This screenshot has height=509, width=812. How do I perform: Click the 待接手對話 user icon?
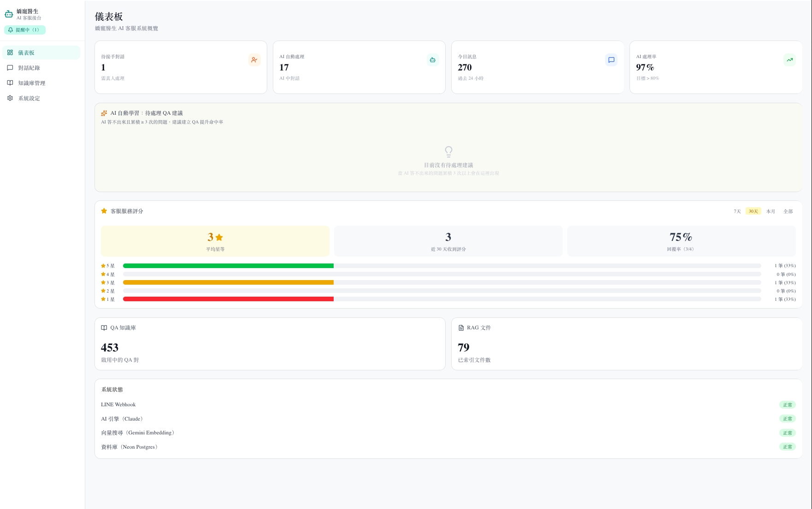[254, 60]
